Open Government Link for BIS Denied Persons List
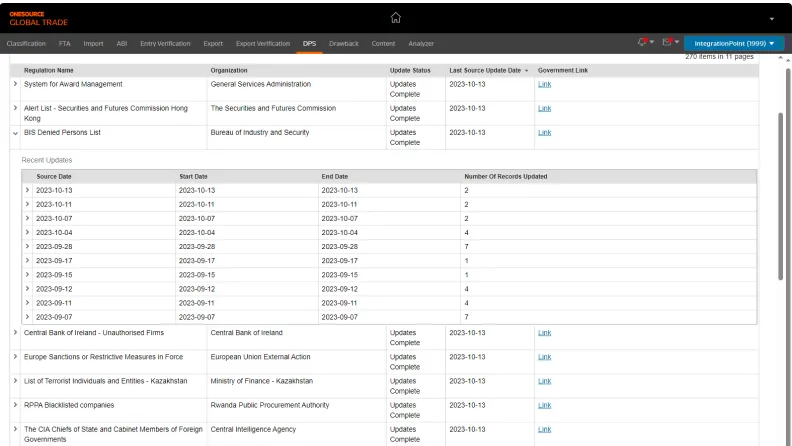Image resolution: width=792 pixels, height=446 pixels. tap(544, 133)
